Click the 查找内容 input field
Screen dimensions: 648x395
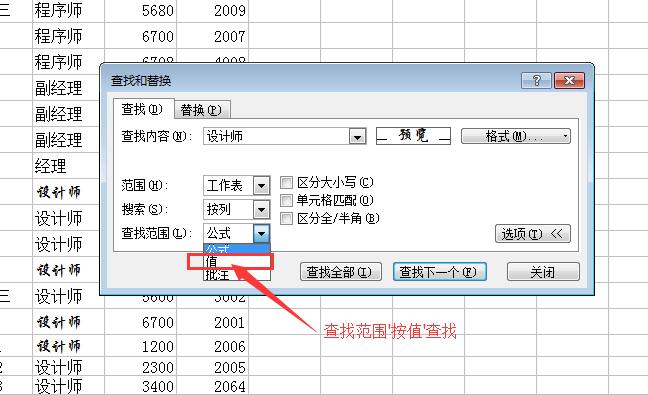[276, 136]
